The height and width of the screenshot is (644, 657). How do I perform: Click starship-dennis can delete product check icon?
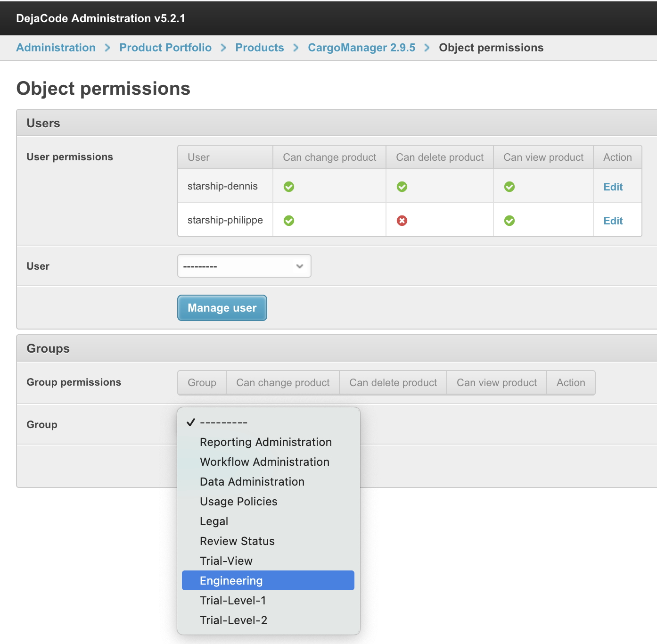coord(402,187)
